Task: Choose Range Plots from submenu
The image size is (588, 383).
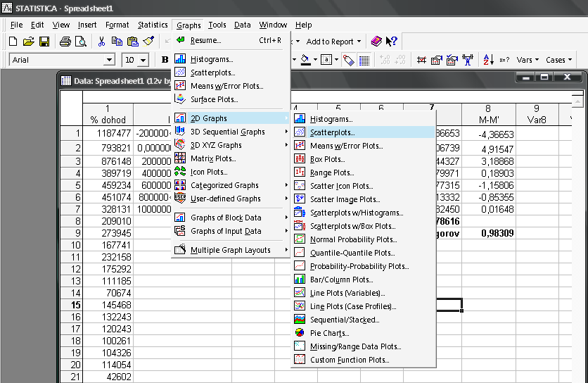Action: (364, 172)
